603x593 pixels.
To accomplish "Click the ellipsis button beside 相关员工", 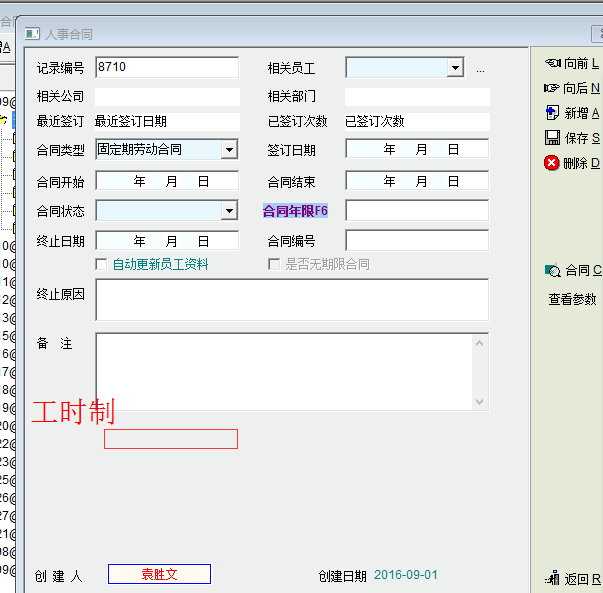I will coord(480,70).
